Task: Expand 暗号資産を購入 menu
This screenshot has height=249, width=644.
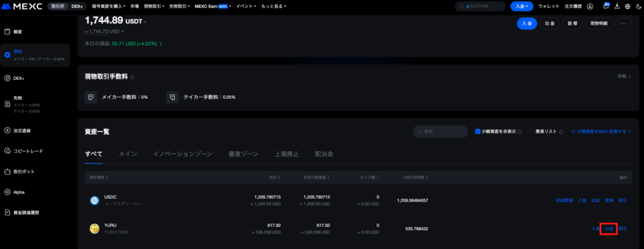Action: click(109, 6)
